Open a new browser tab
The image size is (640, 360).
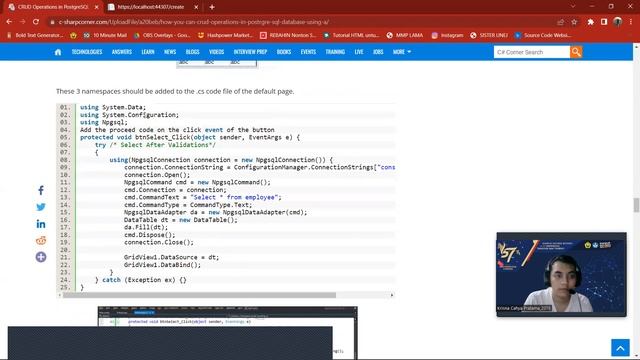click(x=212, y=7)
